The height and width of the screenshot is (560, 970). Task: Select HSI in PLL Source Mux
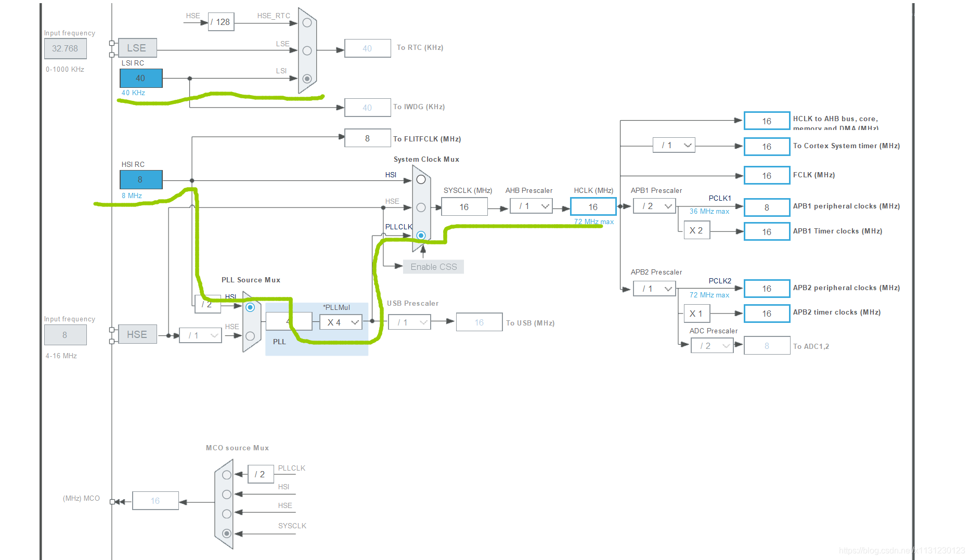(250, 307)
